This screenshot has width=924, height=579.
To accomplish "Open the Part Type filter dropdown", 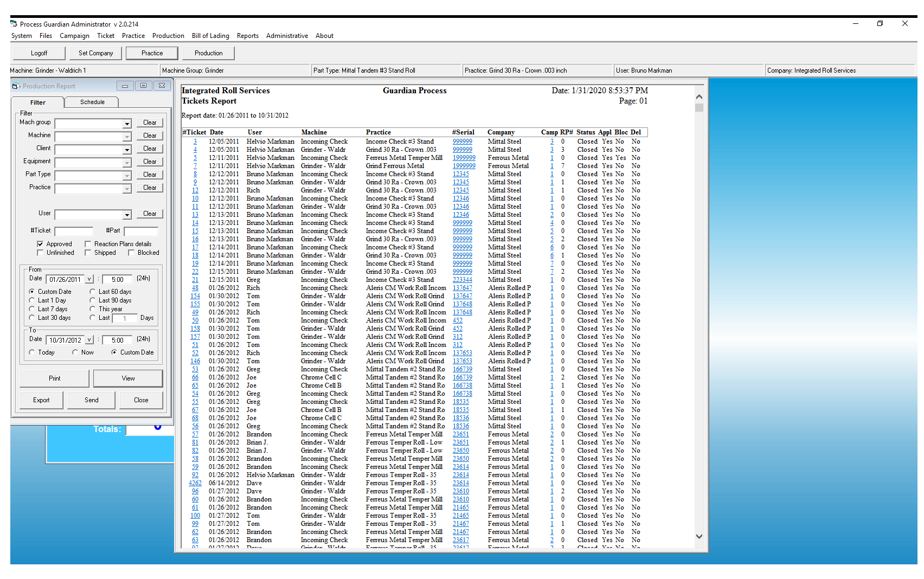I will pos(126,176).
